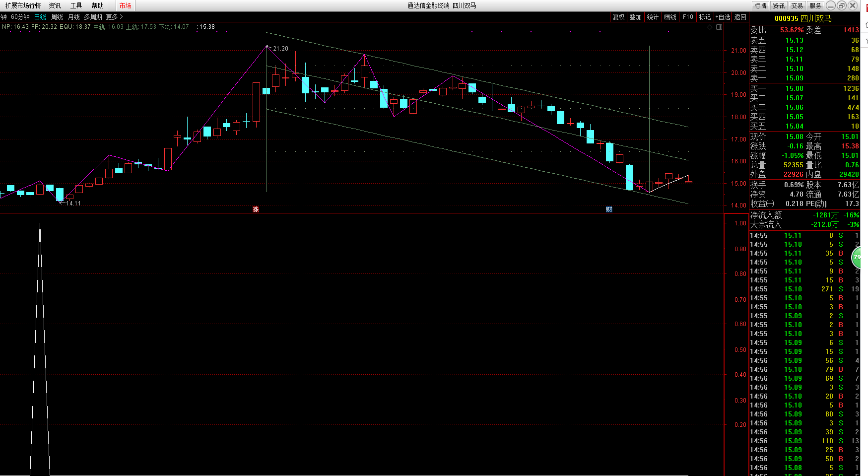
Task: Open the 扩展市场行情 menu
Action: pos(23,5)
